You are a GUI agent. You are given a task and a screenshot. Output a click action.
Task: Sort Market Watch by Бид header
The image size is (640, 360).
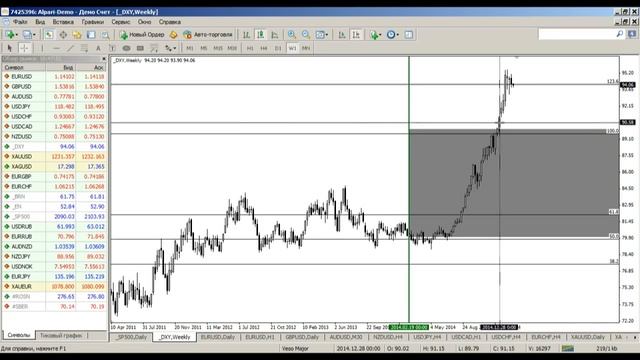(61, 67)
